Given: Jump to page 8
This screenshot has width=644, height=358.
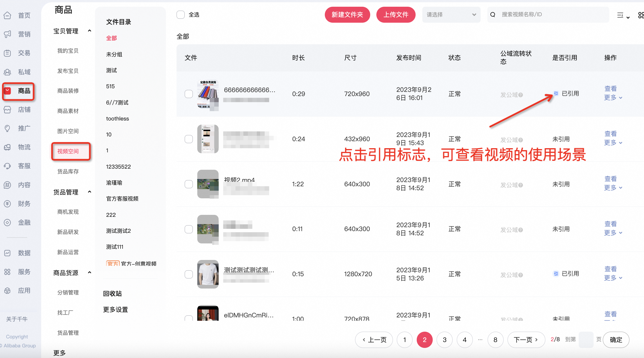Looking at the screenshot, I should [495, 340].
